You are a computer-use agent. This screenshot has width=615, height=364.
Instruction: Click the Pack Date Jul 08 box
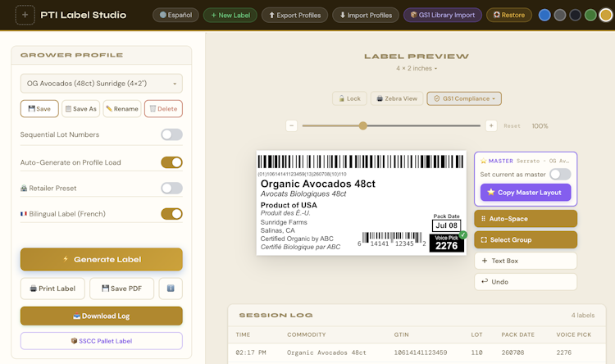click(446, 225)
